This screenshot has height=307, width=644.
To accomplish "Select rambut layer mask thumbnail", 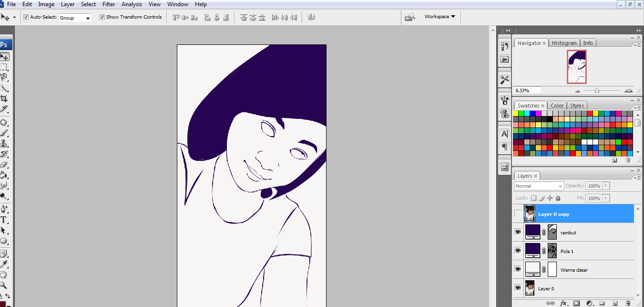I will (552, 233).
